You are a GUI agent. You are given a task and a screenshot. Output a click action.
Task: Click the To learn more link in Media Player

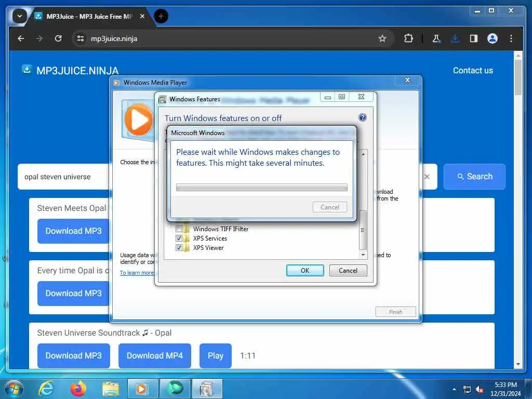(137, 273)
